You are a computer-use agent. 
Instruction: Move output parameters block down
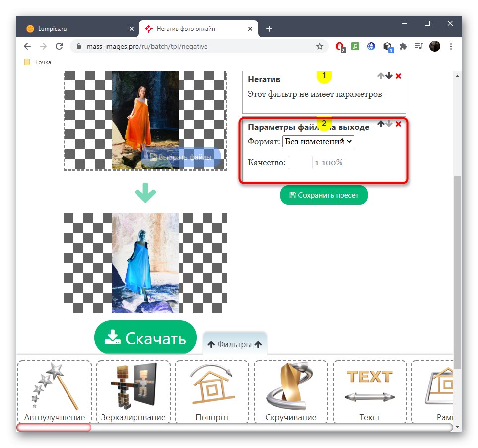tap(389, 124)
